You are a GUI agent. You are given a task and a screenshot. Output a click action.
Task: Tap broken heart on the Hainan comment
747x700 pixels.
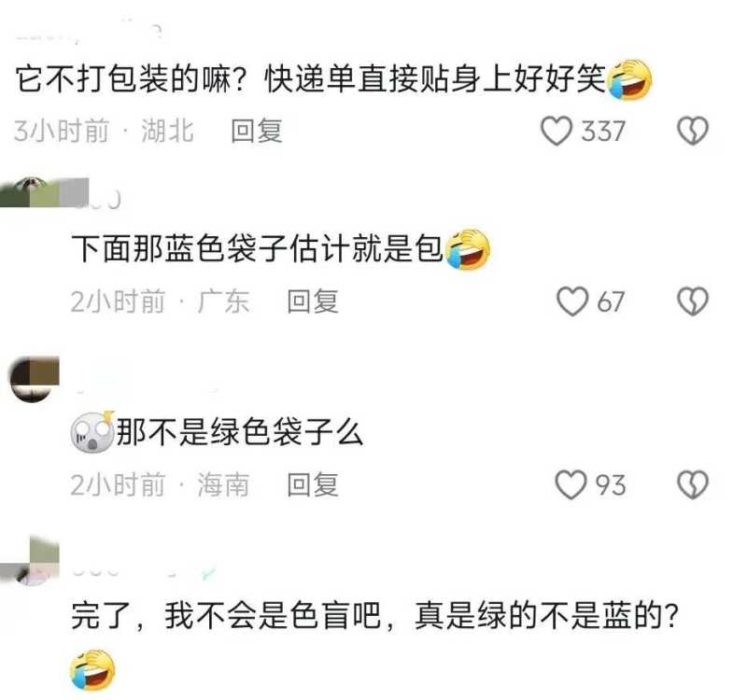pos(693,484)
